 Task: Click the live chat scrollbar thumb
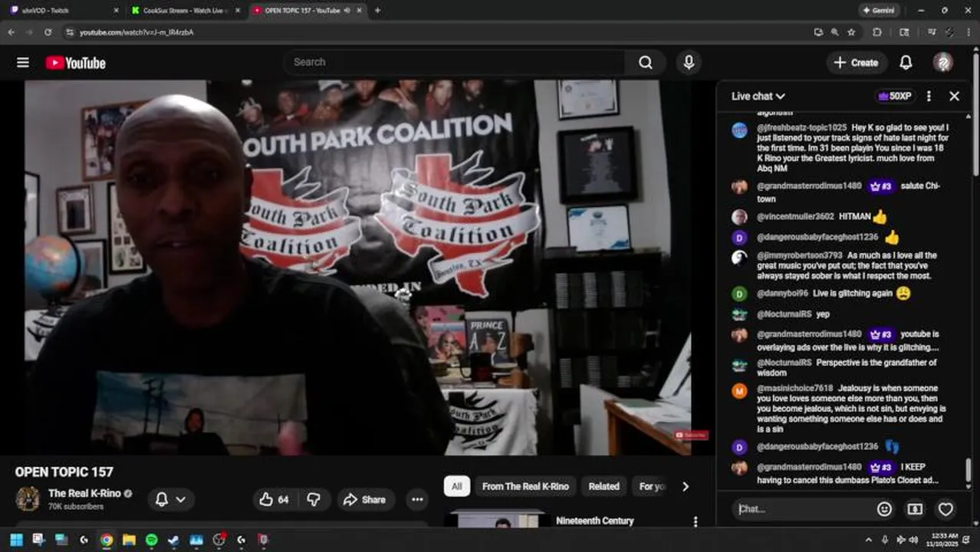point(968,470)
